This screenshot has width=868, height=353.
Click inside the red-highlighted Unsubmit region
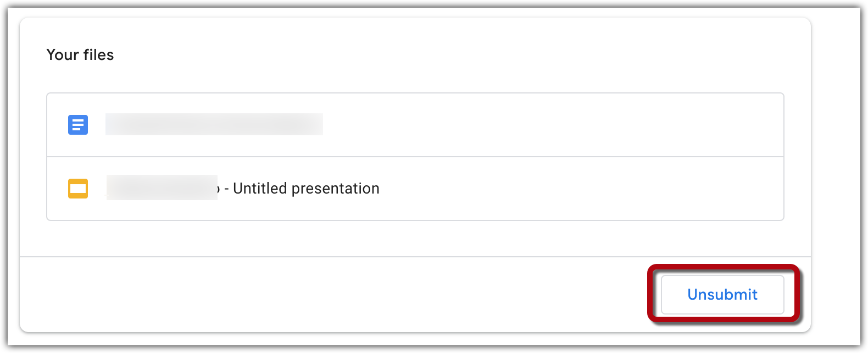[x=721, y=295]
